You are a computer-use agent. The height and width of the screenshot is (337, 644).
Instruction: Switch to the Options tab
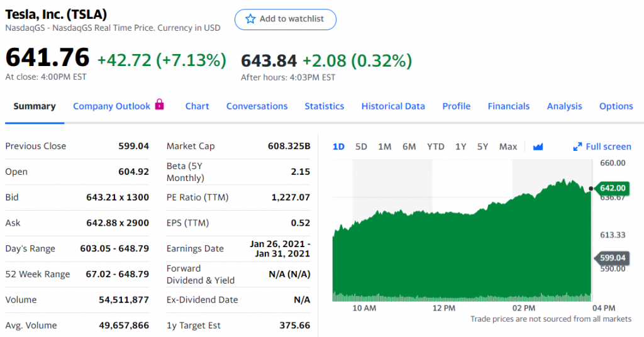pos(616,106)
